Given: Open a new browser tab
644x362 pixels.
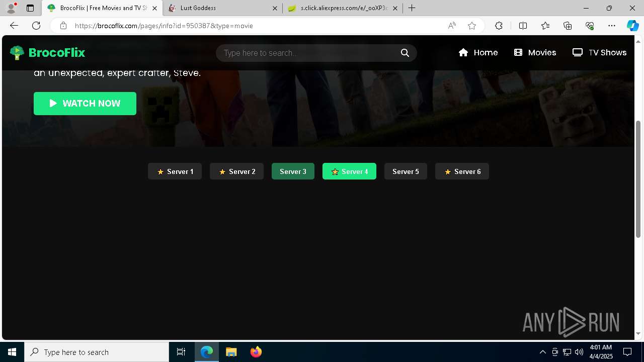Looking at the screenshot, I should (x=412, y=8).
